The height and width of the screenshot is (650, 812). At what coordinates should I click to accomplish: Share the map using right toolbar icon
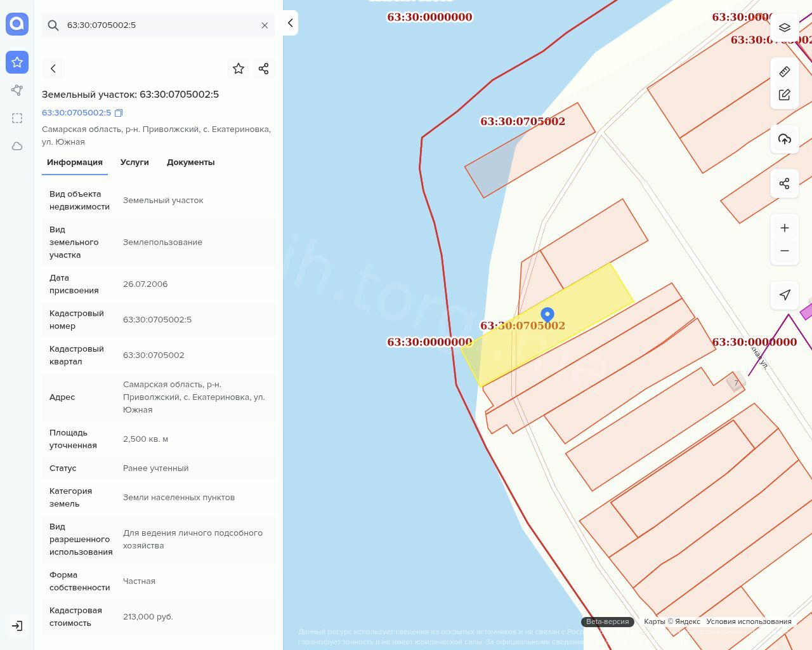pos(785,183)
